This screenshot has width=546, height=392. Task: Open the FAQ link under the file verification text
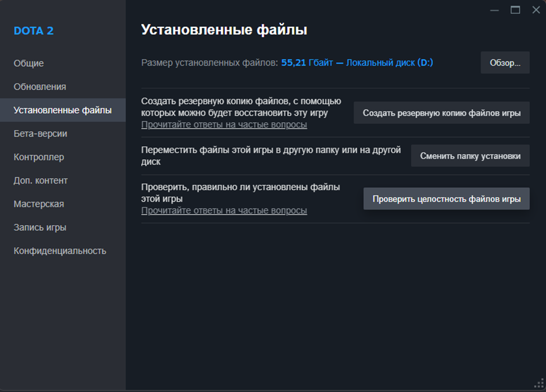point(224,211)
